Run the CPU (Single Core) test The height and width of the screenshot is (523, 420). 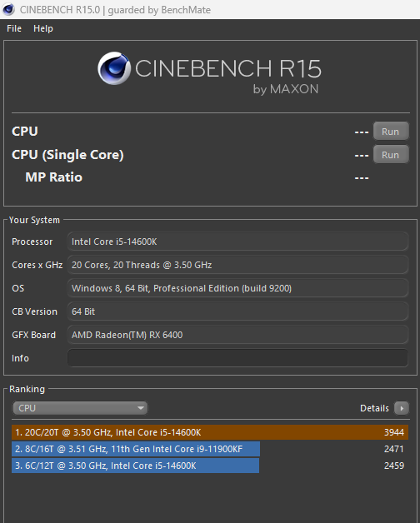391,155
